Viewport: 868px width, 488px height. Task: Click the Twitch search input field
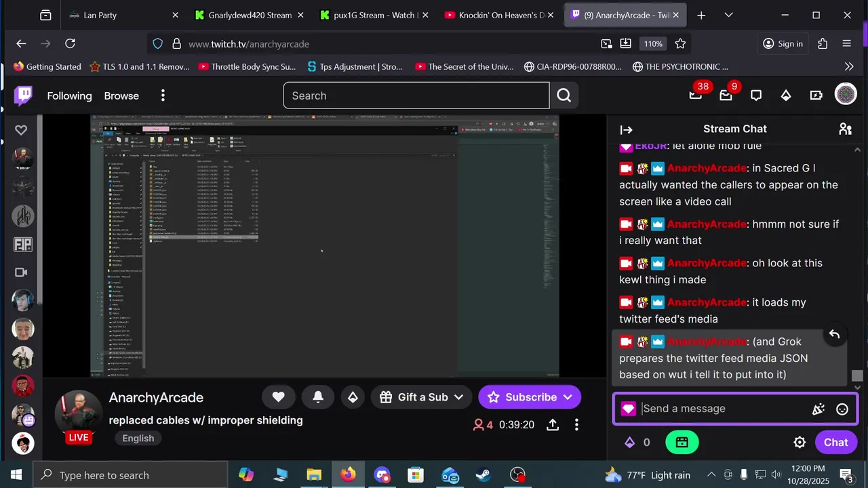(x=416, y=96)
